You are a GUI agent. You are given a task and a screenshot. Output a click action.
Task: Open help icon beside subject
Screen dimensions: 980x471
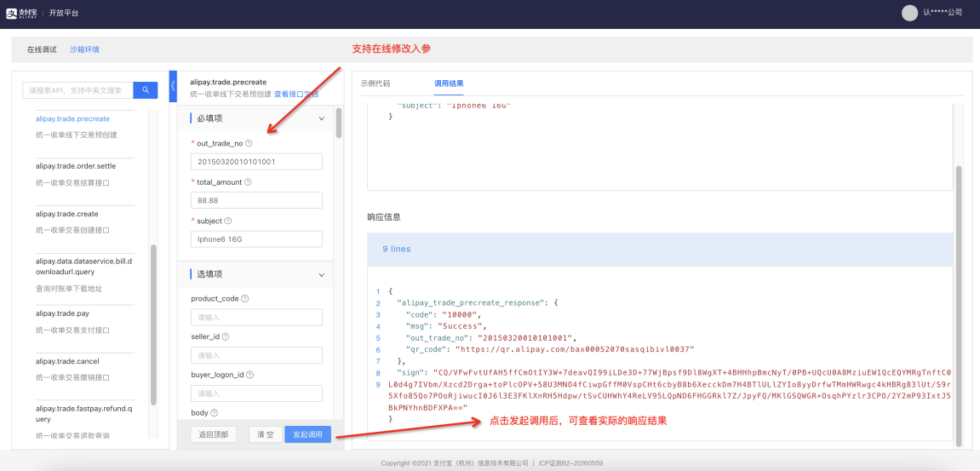coord(227,221)
